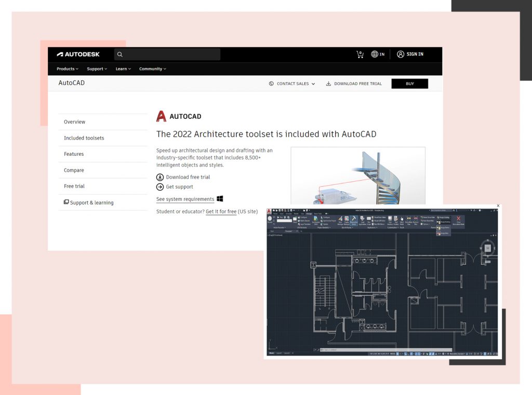Expand the Learn menu

coord(123,69)
